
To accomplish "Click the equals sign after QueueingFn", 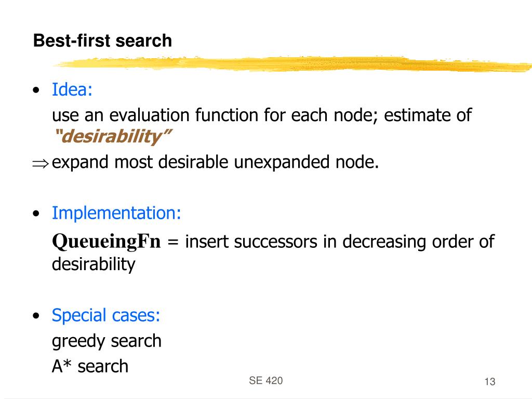I will coord(172,243).
